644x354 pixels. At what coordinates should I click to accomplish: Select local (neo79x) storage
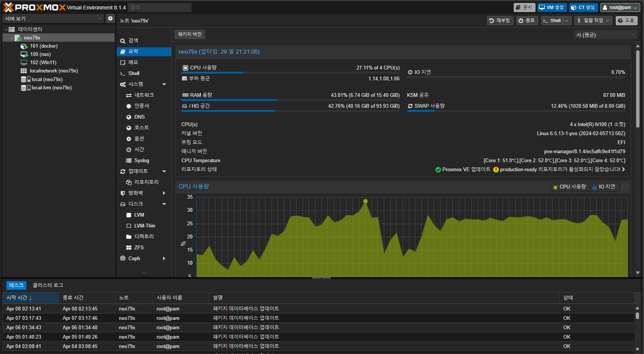tap(46, 80)
